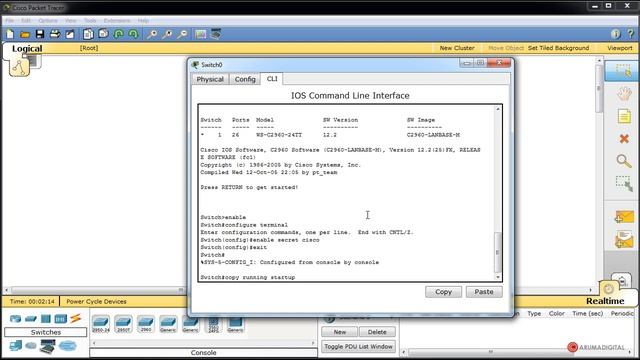This screenshot has height=360, width=640.
Task: Select the Custom Made Devices icon
Action: coord(47,346)
